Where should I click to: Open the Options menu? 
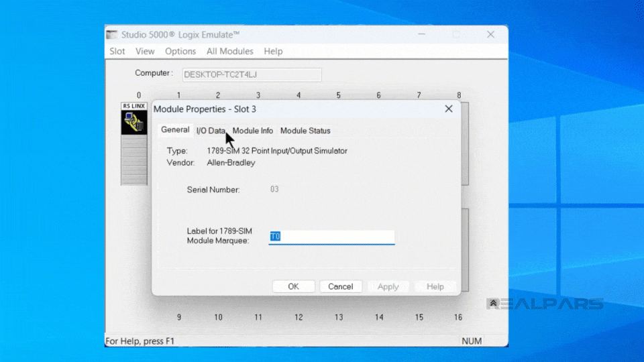(x=180, y=52)
